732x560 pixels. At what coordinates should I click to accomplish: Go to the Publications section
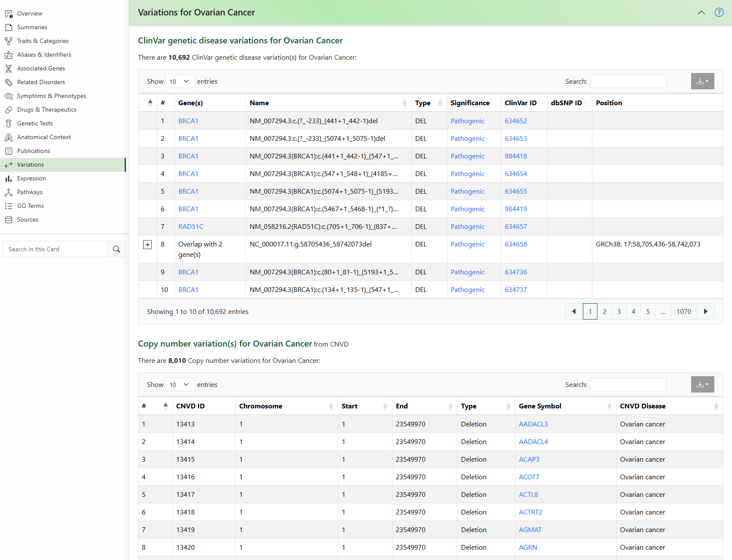34,151
